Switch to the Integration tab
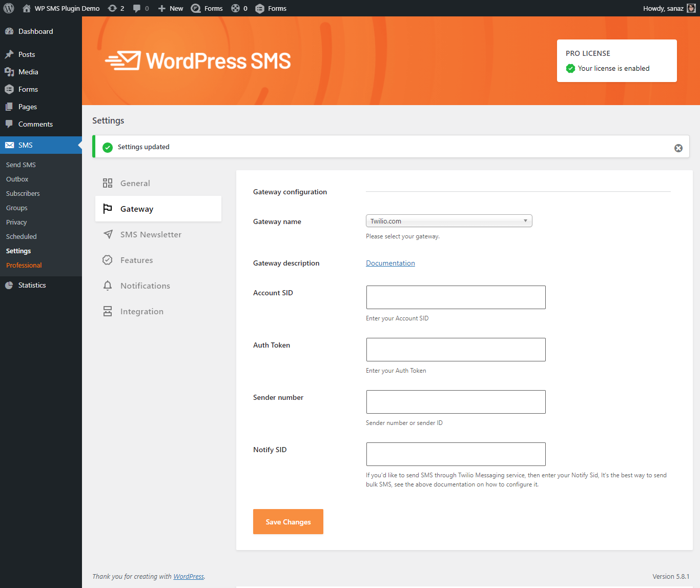The height and width of the screenshot is (588, 700). 158,311
